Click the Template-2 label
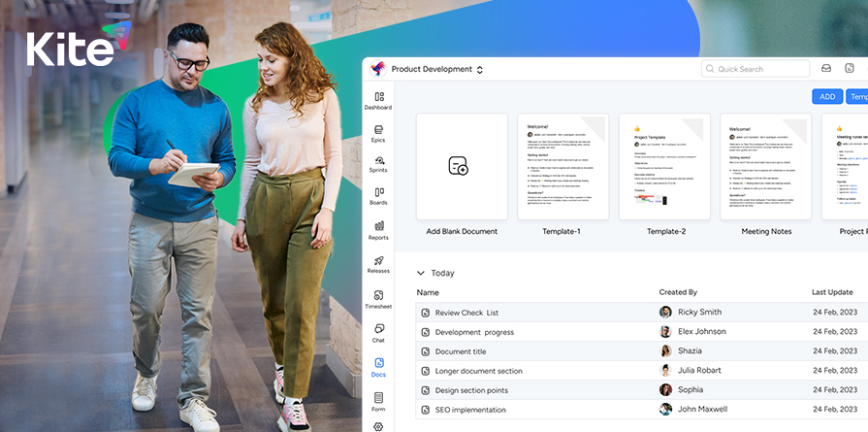Screen dimensions: 868x432 pos(666,231)
